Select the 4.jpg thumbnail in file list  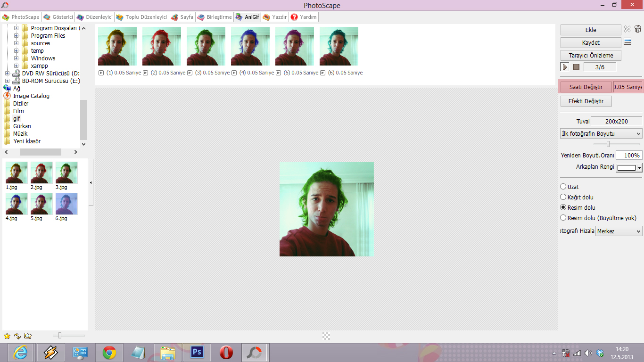coord(17,204)
